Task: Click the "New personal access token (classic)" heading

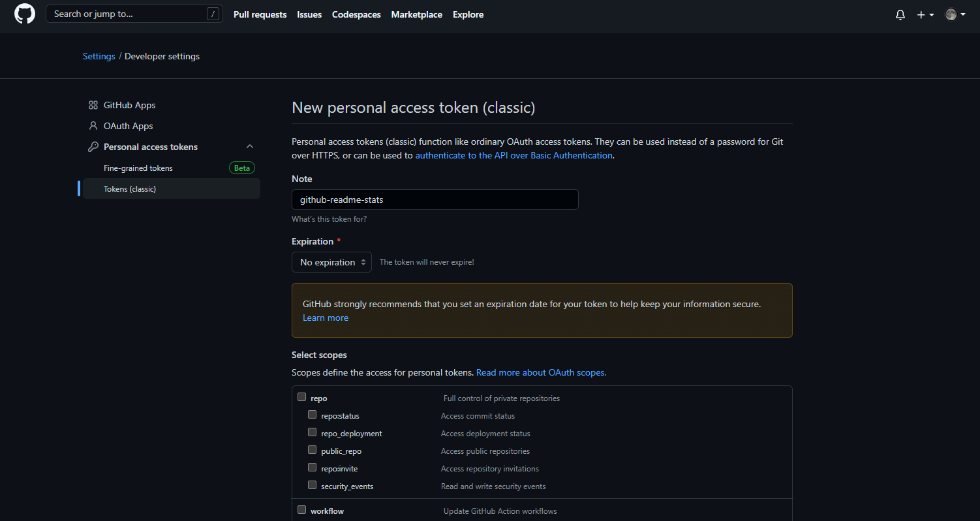Action: click(414, 108)
